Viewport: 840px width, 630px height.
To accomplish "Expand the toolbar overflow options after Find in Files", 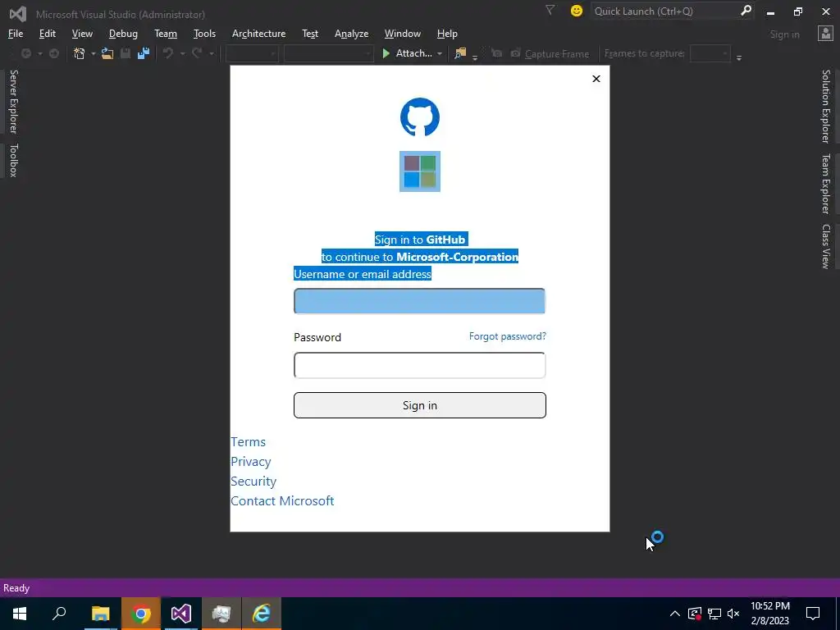I will click(x=475, y=58).
